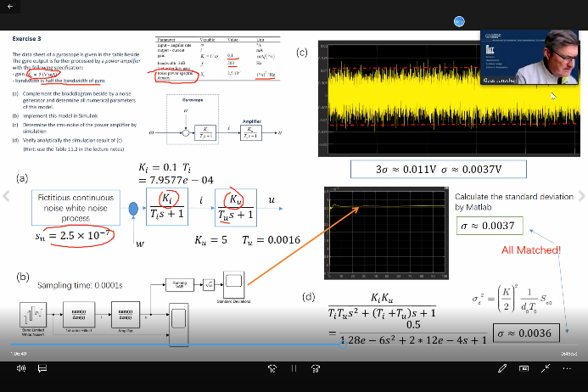
Task: Switch to mini player view
Action: tap(524, 368)
